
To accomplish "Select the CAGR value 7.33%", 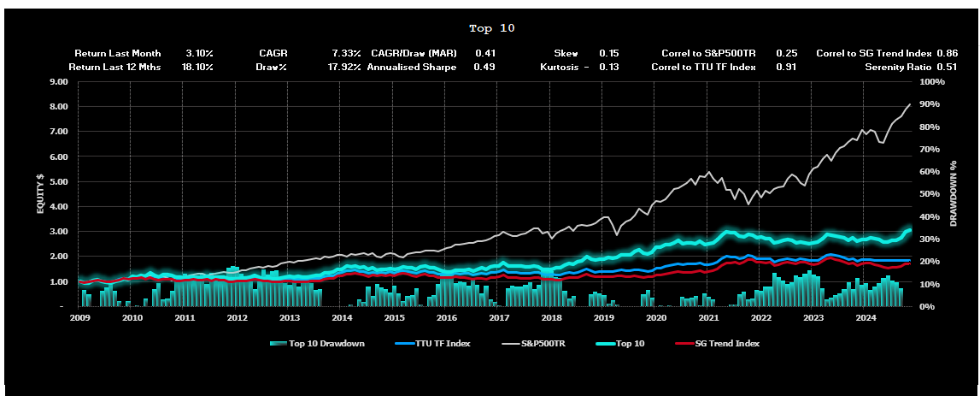I will (347, 53).
